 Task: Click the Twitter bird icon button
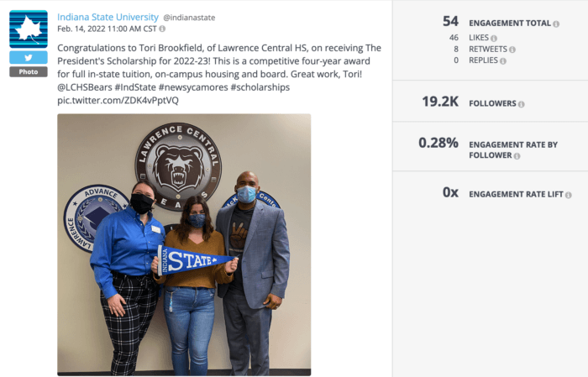[28, 57]
